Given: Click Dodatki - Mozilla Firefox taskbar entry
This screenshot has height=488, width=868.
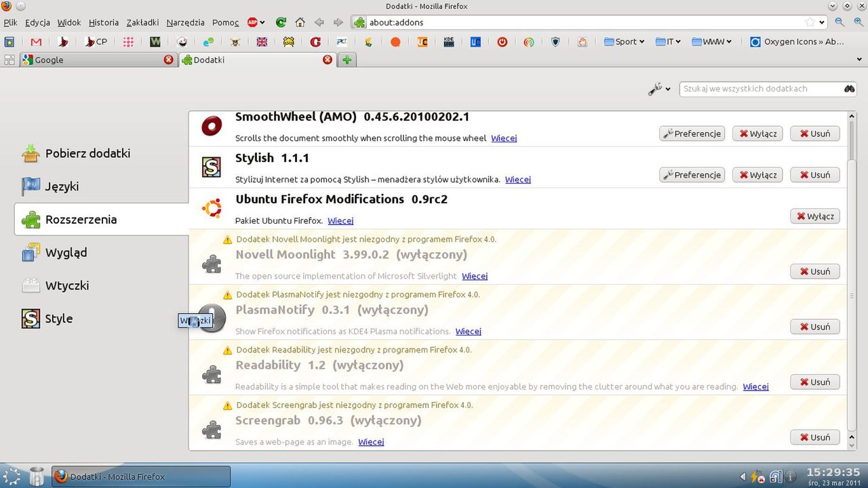Looking at the screenshot, I should tap(141, 476).
